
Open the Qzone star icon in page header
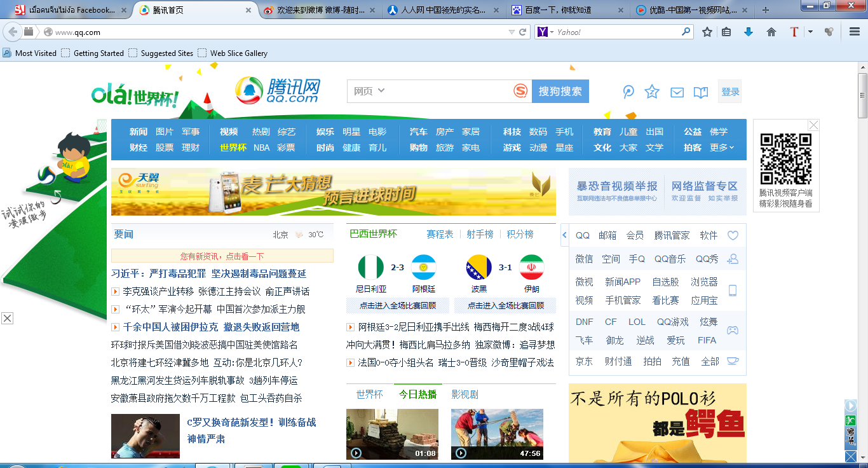point(652,92)
